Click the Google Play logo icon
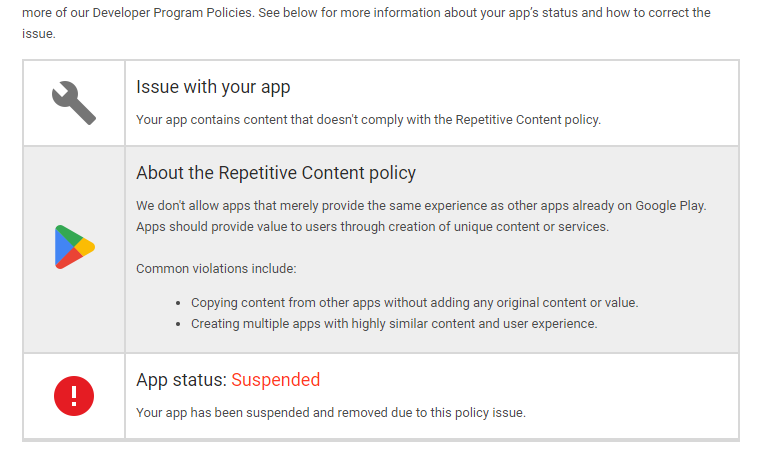 coord(74,247)
